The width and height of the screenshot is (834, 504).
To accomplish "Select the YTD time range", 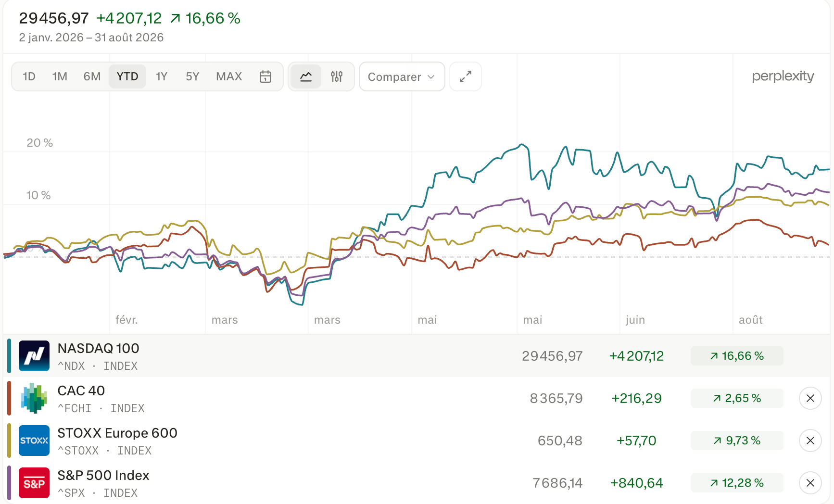I will [127, 76].
